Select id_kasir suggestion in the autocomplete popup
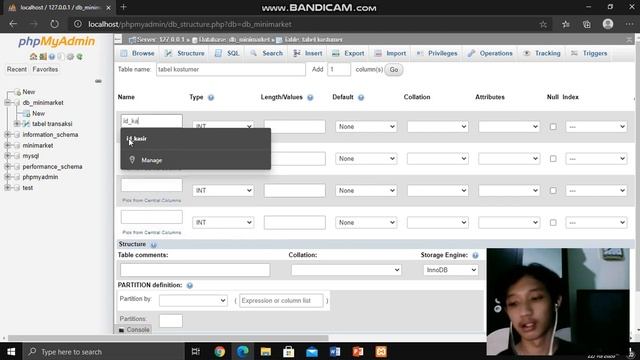This screenshot has width=640, height=360. [196, 139]
